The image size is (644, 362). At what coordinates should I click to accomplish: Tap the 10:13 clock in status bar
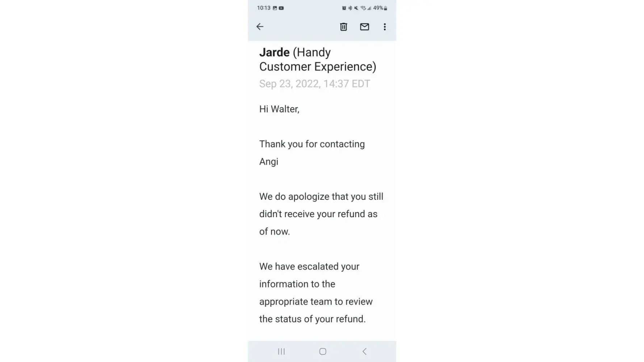point(264,8)
